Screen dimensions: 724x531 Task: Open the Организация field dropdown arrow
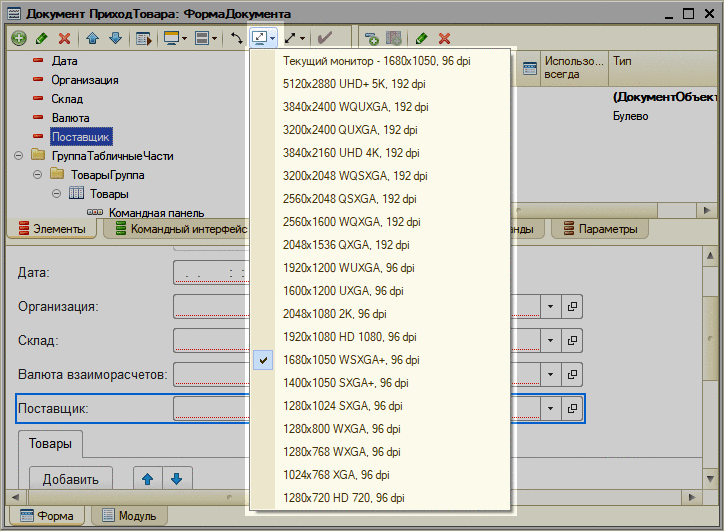coord(550,307)
